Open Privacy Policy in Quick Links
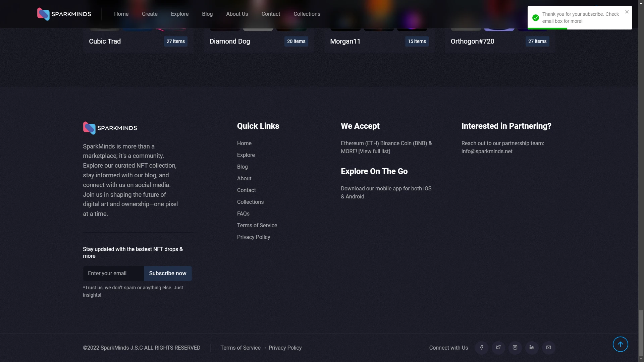This screenshot has width=644, height=362. coord(254,237)
